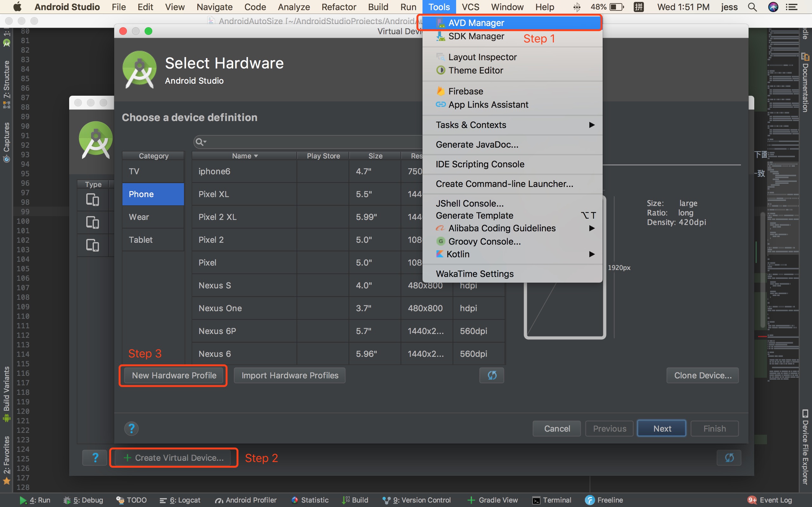Click the Layout Inspector menu item
The height and width of the screenshot is (507, 812).
click(483, 57)
